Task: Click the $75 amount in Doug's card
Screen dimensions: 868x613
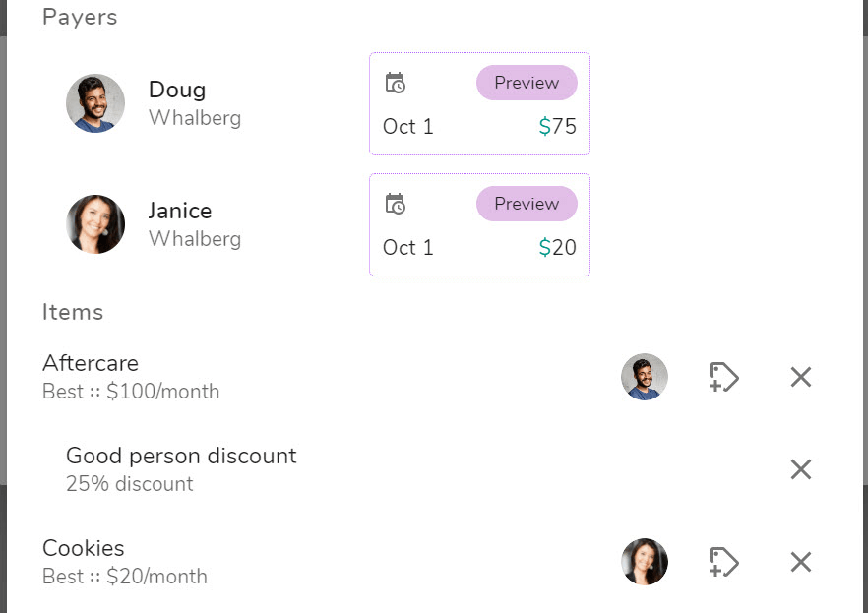Action: point(557,126)
